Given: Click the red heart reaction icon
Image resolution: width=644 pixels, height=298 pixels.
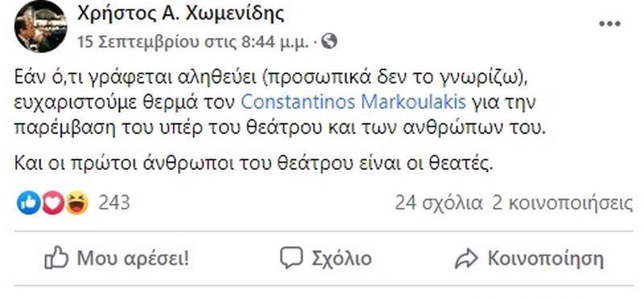Looking at the screenshot, I should pos(53,203).
